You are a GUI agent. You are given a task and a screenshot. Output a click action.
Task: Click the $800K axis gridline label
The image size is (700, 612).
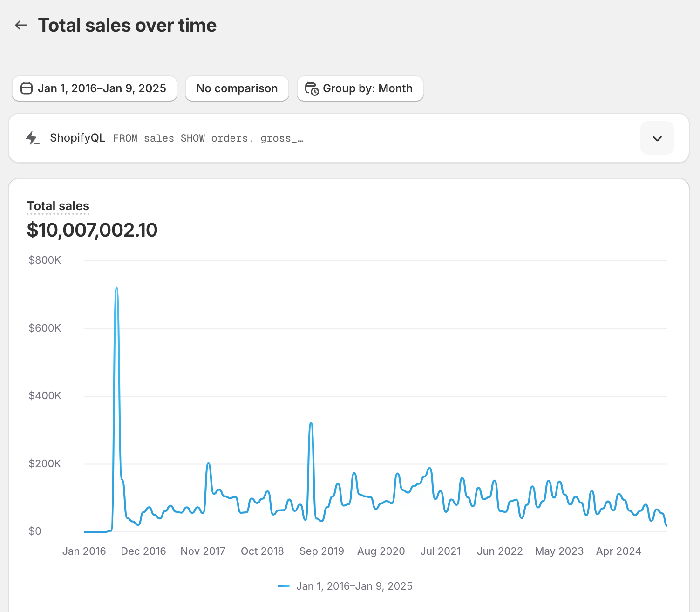coord(45,260)
